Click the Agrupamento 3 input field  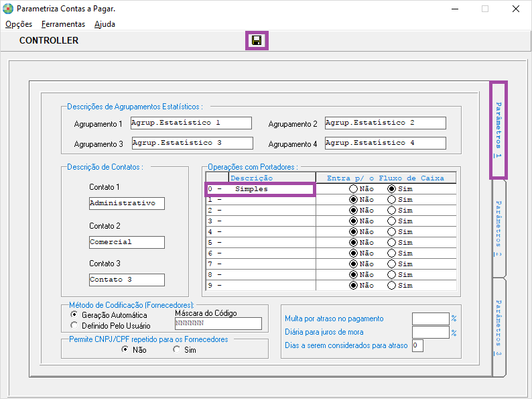pos(192,143)
